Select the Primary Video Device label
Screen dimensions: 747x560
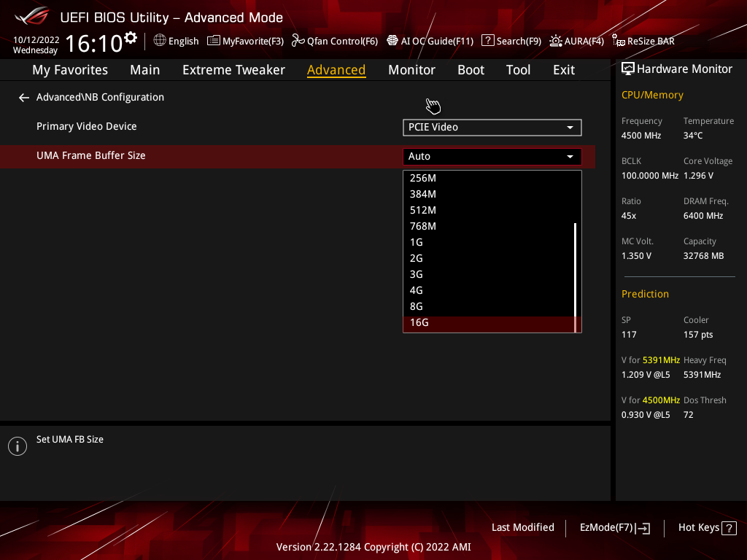[x=86, y=126]
